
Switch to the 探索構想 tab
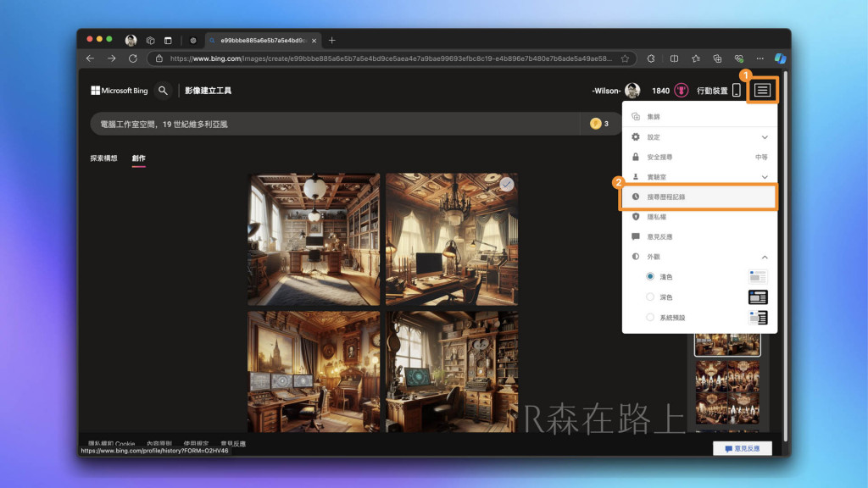click(103, 158)
